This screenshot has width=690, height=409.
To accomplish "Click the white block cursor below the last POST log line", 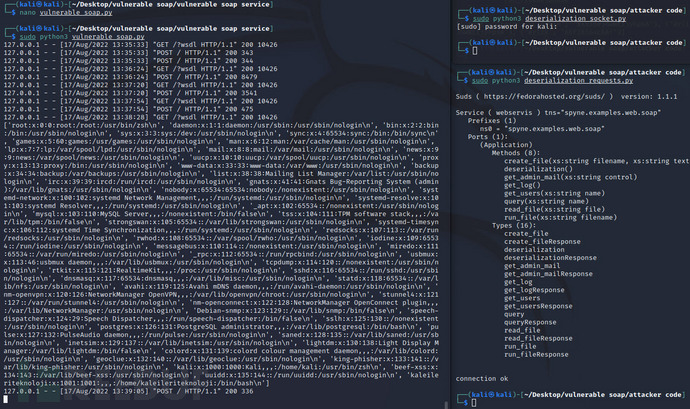I will tap(6, 399).
